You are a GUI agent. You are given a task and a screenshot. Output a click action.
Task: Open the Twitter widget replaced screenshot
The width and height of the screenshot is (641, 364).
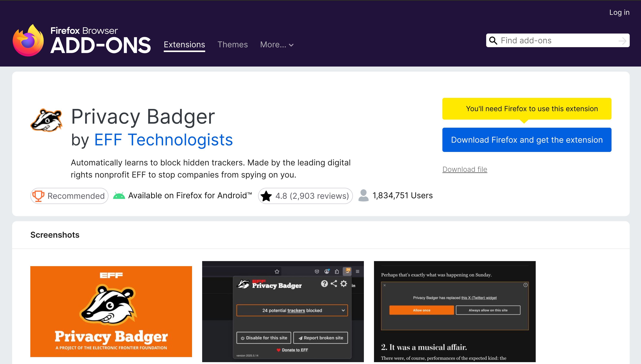[x=455, y=311]
